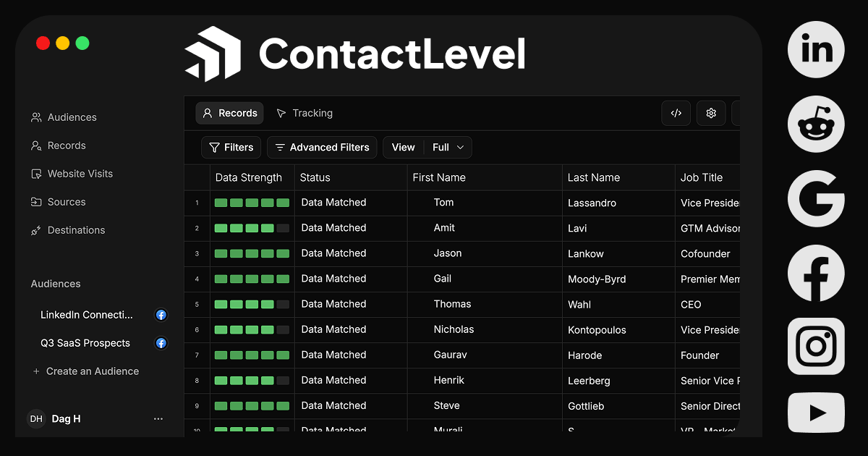868x456 pixels.
Task: Click the Audiences people icon in sidebar
Action: click(x=36, y=117)
